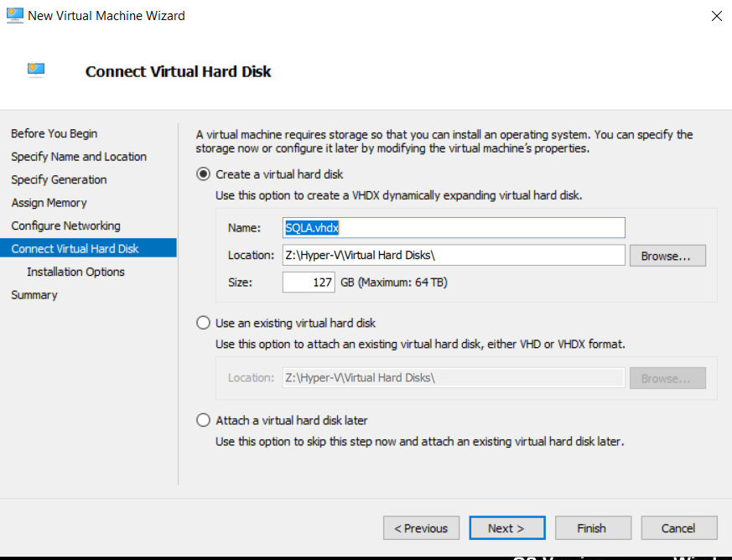The image size is (732, 560).
Task: Select Attach a virtual hard disk later
Action: (x=203, y=420)
